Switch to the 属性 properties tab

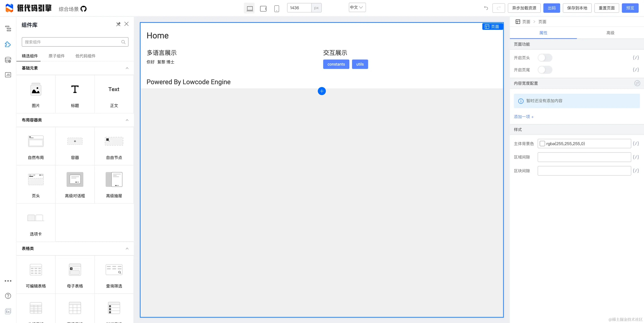(543, 33)
